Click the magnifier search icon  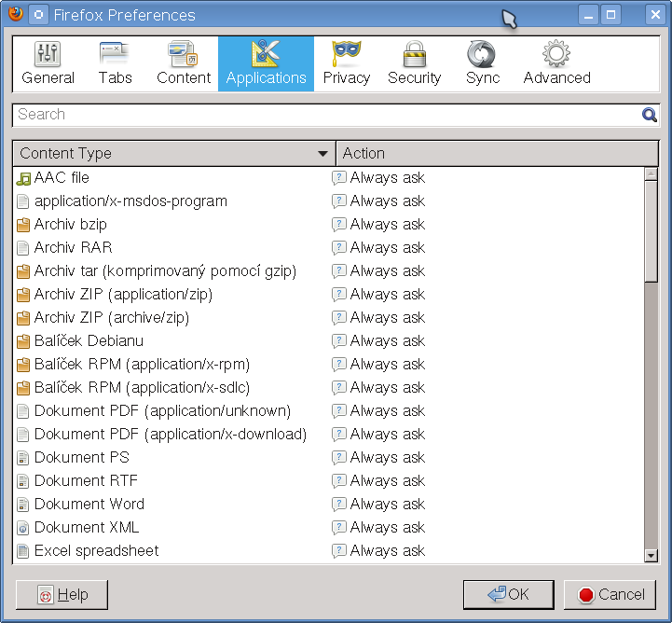tap(649, 115)
